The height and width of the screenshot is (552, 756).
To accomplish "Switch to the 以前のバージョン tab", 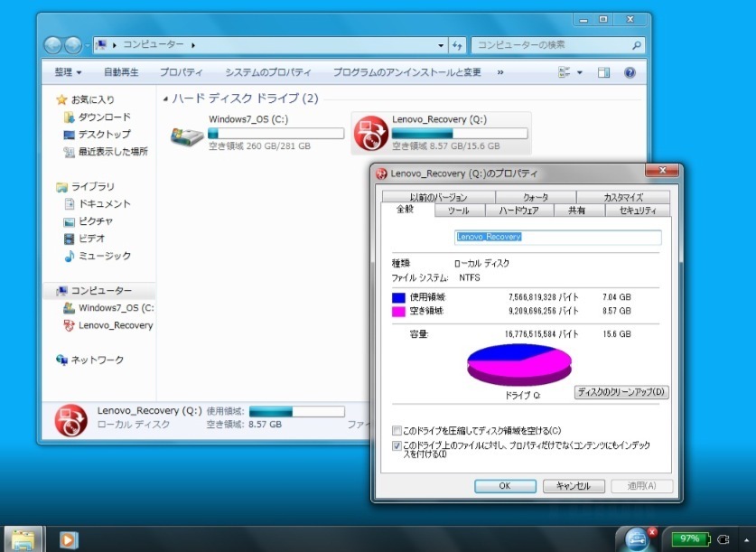I will point(438,197).
